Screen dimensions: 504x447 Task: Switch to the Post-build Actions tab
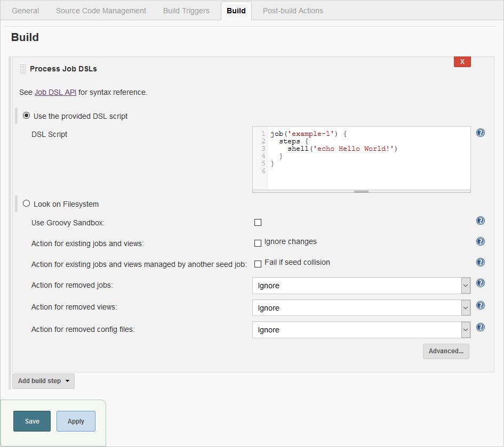(292, 10)
